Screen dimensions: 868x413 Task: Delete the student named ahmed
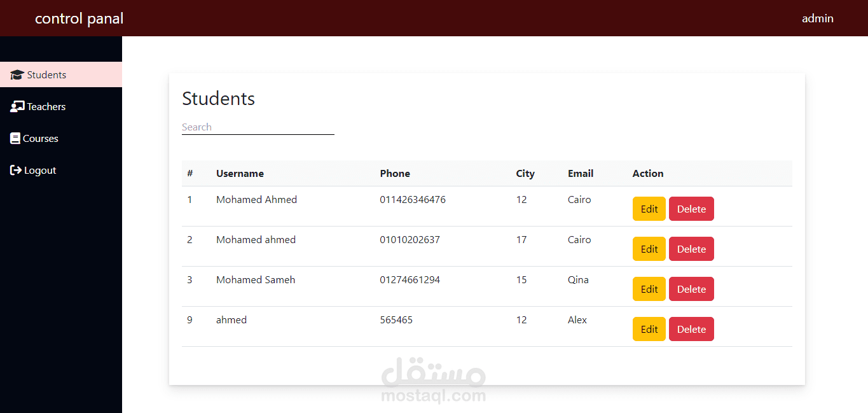(x=691, y=329)
